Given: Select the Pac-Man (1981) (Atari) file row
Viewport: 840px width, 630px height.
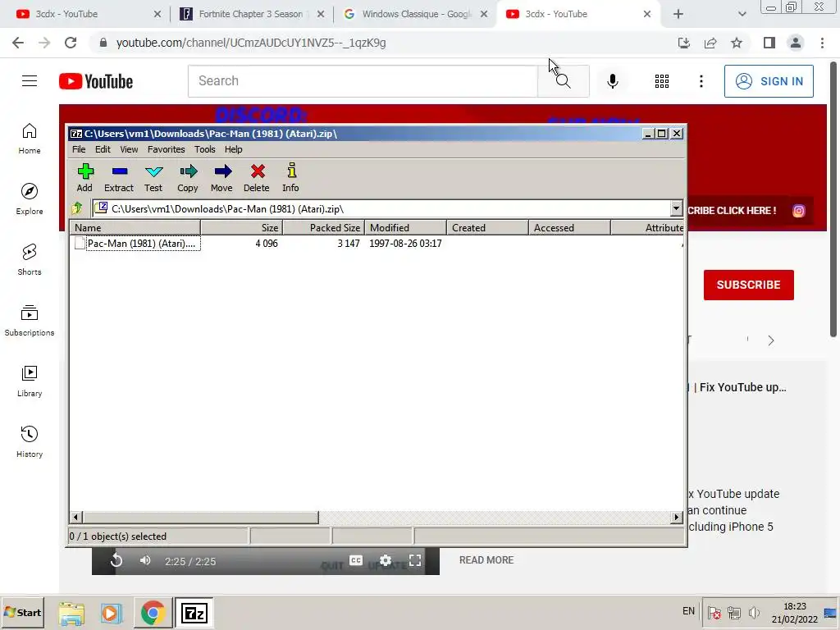Looking at the screenshot, I should [x=377, y=244].
